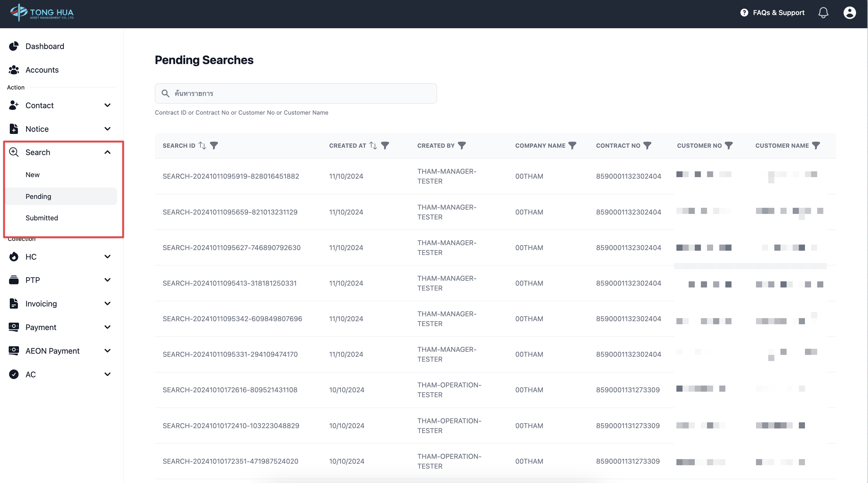Click the Search ID filter funnel
Screen dimensions: 868x483
click(214, 145)
